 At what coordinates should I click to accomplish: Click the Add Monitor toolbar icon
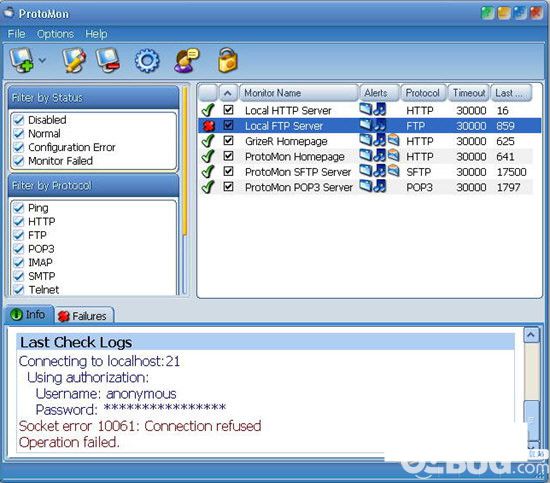(22, 60)
